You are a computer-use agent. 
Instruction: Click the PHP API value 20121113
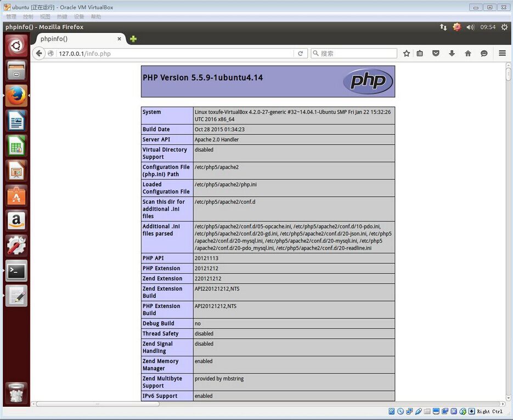tap(206, 258)
